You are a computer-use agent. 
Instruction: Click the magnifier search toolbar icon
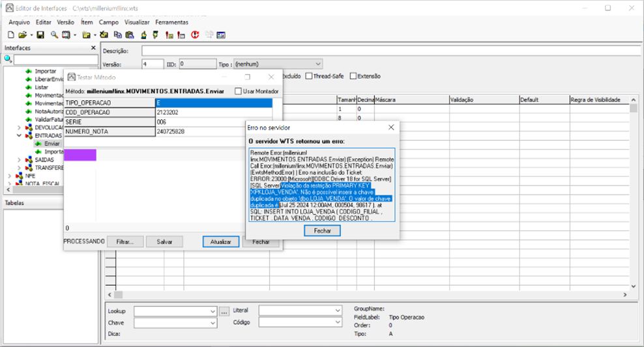click(x=55, y=35)
